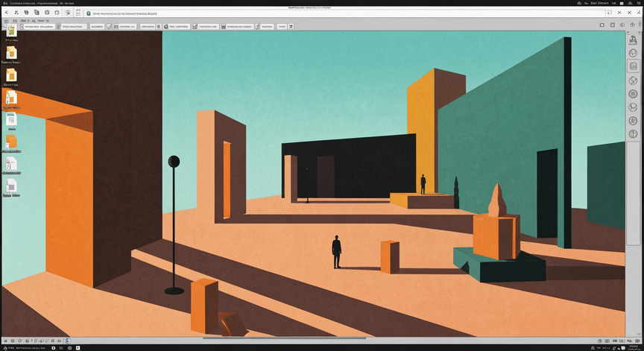
Task: Toggle the white square icon in the taskbar
Action: [78, 348]
